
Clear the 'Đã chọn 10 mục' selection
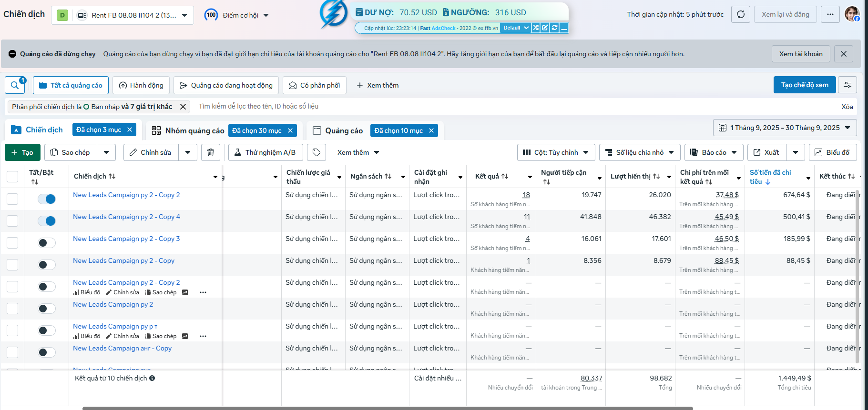(431, 130)
